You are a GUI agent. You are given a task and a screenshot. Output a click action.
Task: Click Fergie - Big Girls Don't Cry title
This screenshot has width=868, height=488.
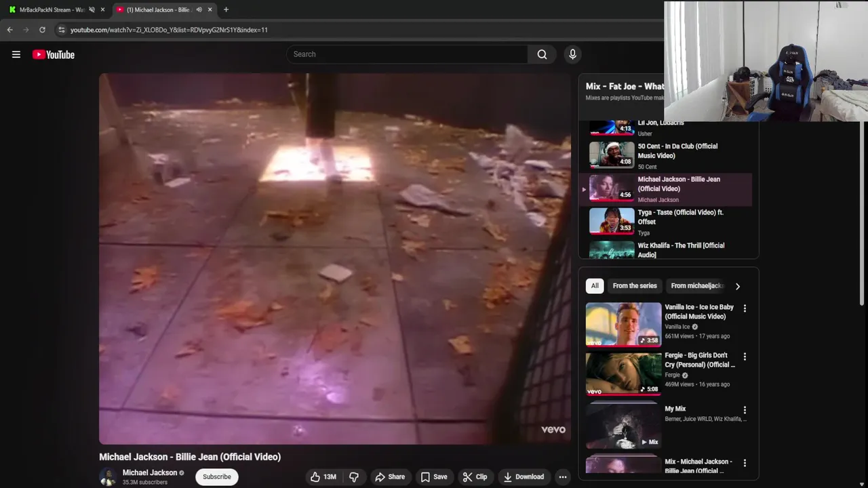point(700,360)
